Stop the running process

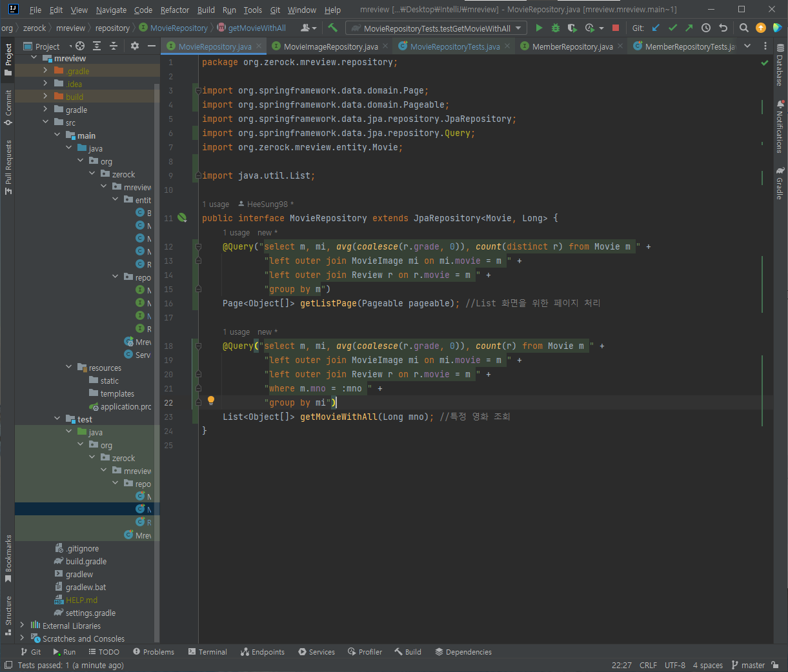click(616, 28)
